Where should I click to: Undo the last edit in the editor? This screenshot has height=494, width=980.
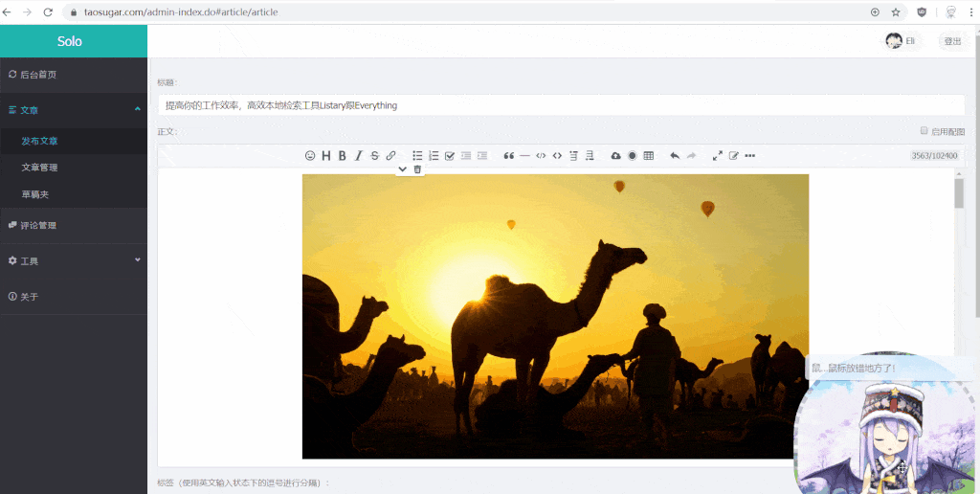point(675,156)
